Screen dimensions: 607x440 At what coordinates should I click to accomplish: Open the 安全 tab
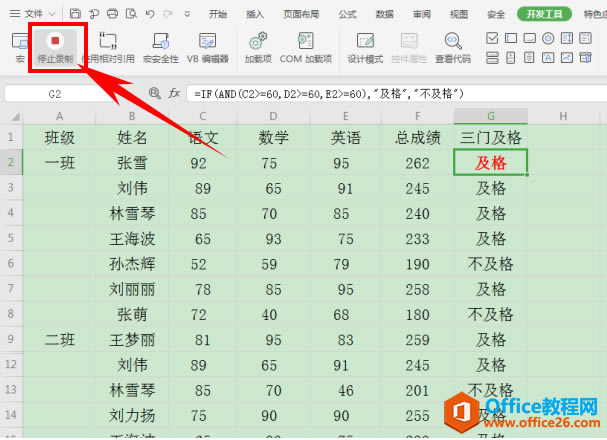496,14
